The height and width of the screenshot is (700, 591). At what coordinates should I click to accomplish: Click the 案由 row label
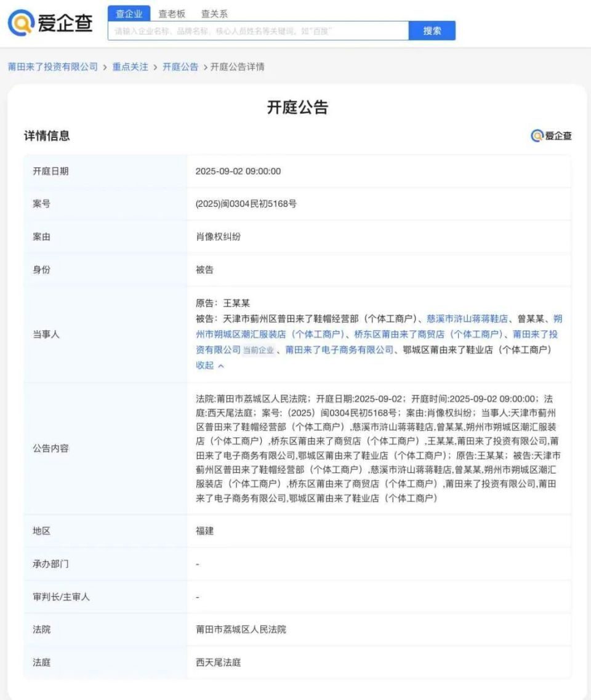pyautogui.click(x=41, y=236)
